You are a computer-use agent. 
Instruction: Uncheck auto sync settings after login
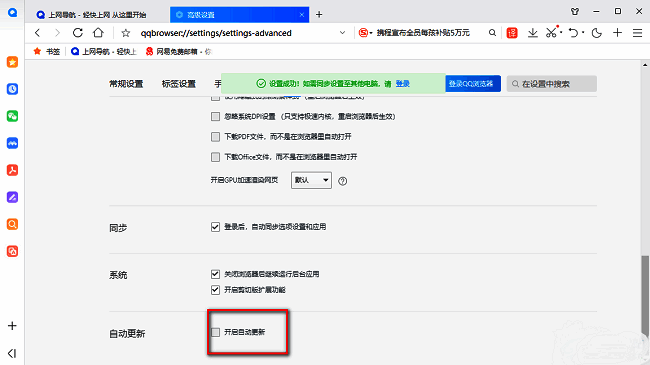[x=215, y=227]
